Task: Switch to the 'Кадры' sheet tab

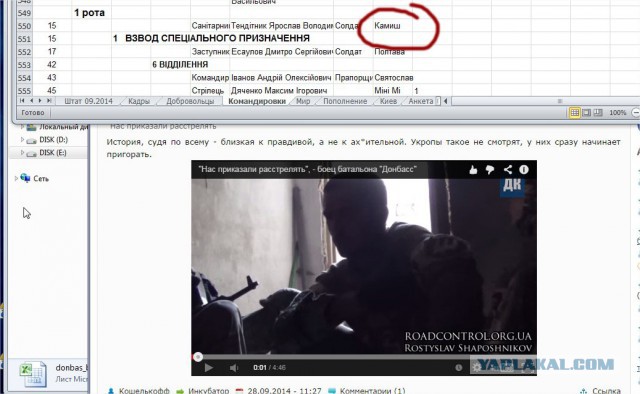Action: (x=139, y=101)
